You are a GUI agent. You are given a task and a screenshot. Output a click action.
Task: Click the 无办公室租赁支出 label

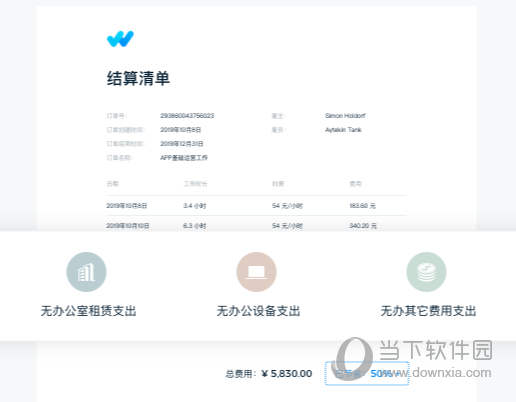pyautogui.click(x=88, y=311)
